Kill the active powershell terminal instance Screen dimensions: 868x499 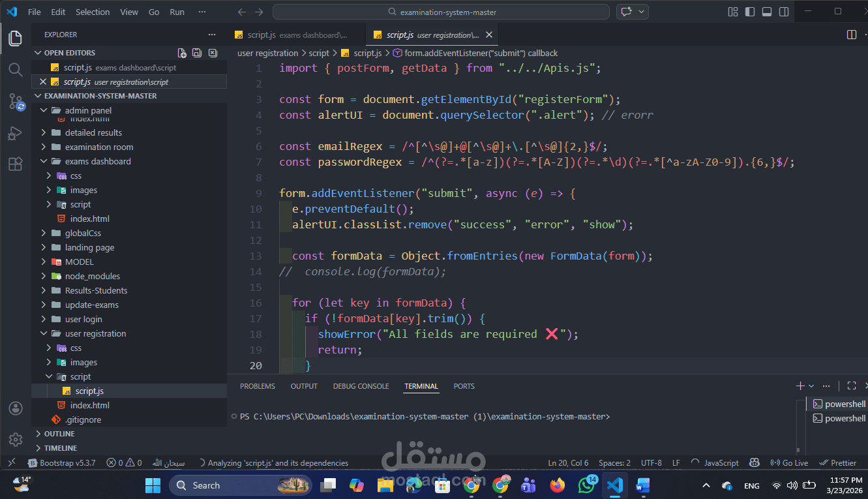click(x=861, y=403)
